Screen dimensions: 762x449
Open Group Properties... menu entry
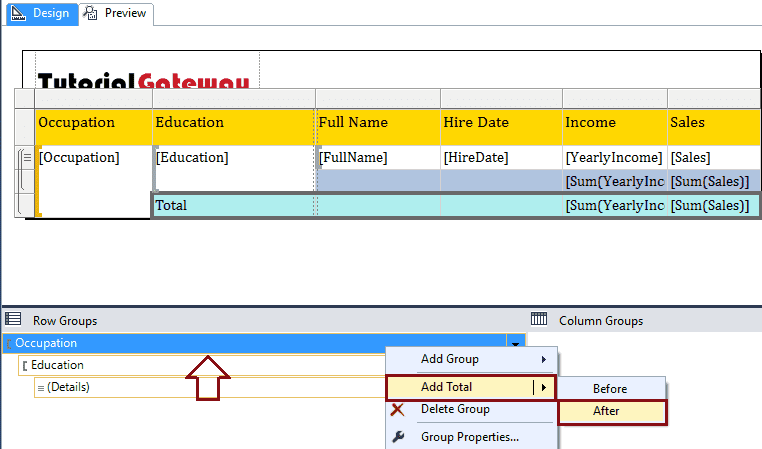click(x=471, y=437)
